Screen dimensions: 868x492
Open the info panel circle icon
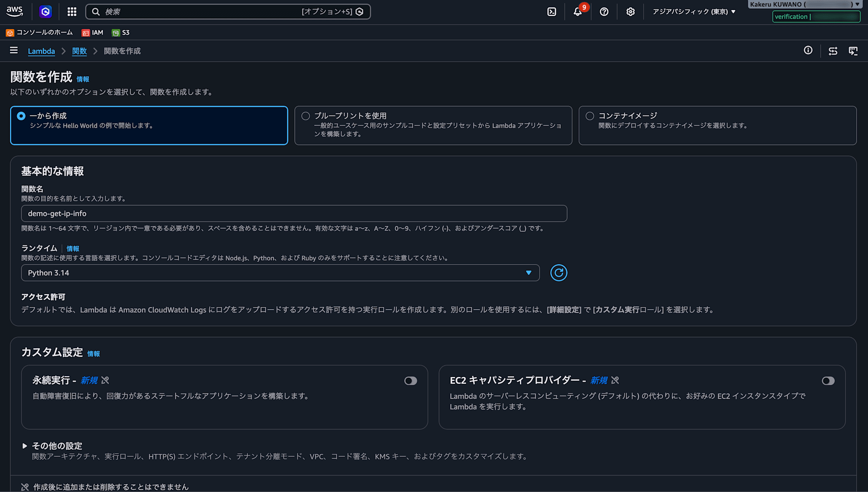(x=808, y=50)
